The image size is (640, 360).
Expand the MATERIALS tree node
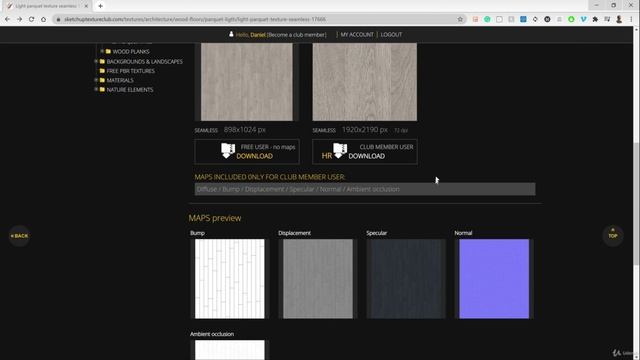(96, 80)
